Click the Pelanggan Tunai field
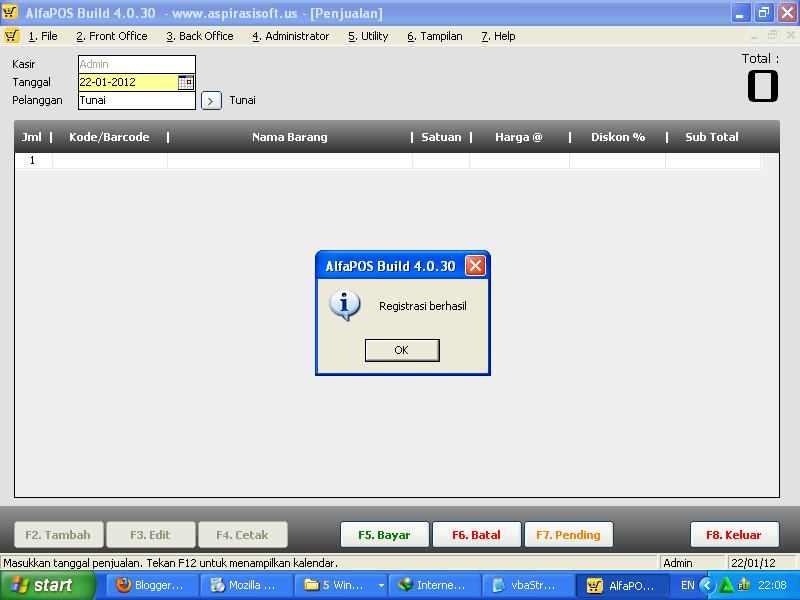800x600 pixels. tap(137, 101)
